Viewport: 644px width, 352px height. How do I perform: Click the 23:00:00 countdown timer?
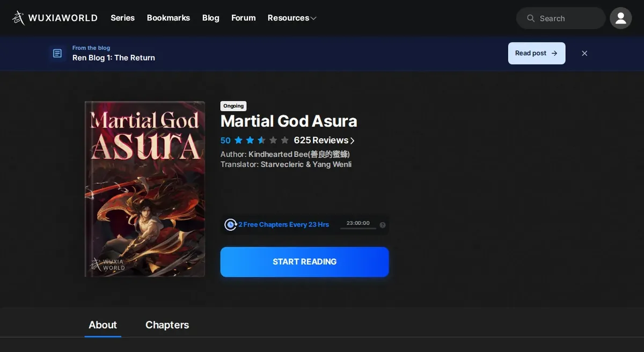[358, 223]
